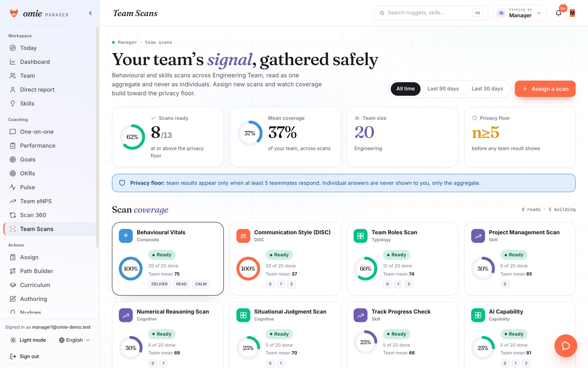
Task: Open the notifications bell icon
Action: pyautogui.click(x=558, y=13)
